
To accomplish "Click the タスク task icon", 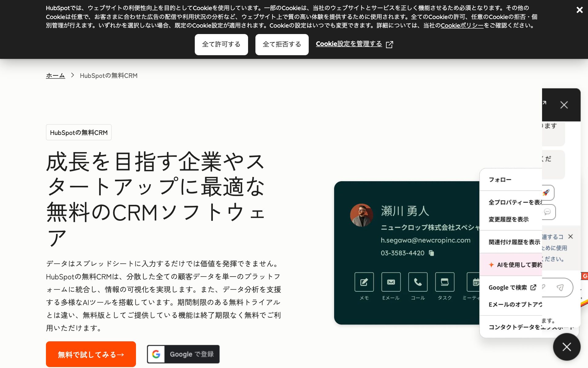I will [x=445, y=282].
